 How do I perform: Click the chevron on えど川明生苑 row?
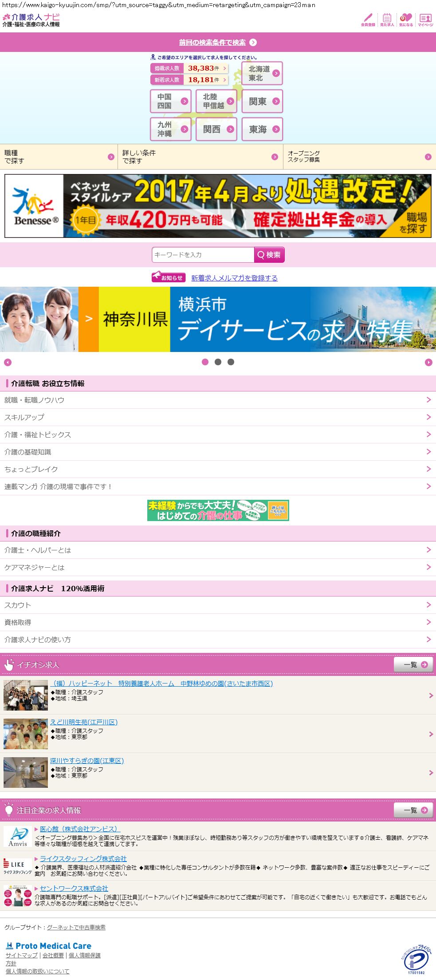(431, 734)
